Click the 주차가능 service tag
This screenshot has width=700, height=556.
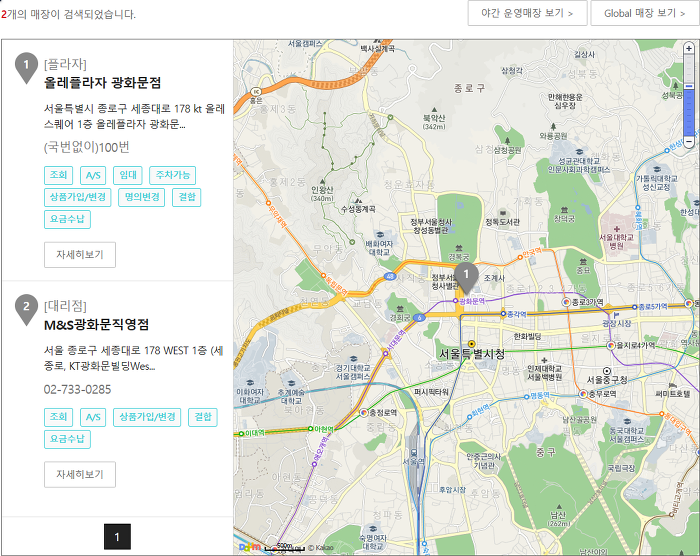[x=173, y=175]
